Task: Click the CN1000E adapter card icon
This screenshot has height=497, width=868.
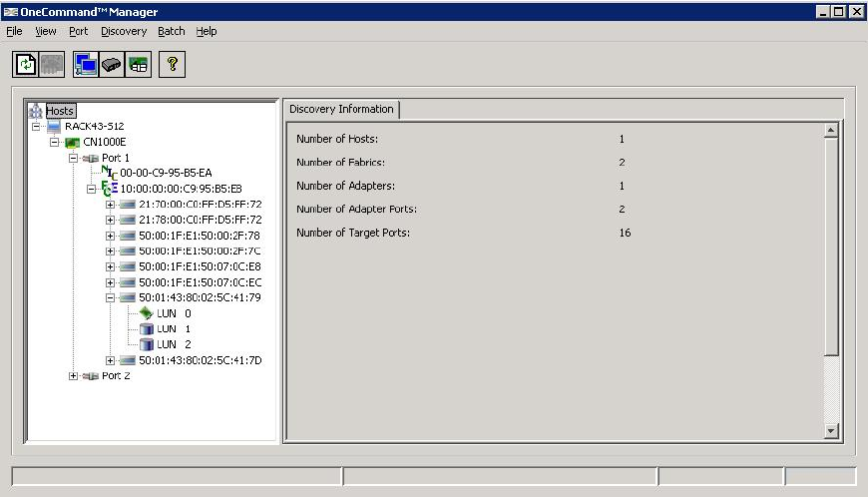Action: [73, 143]
